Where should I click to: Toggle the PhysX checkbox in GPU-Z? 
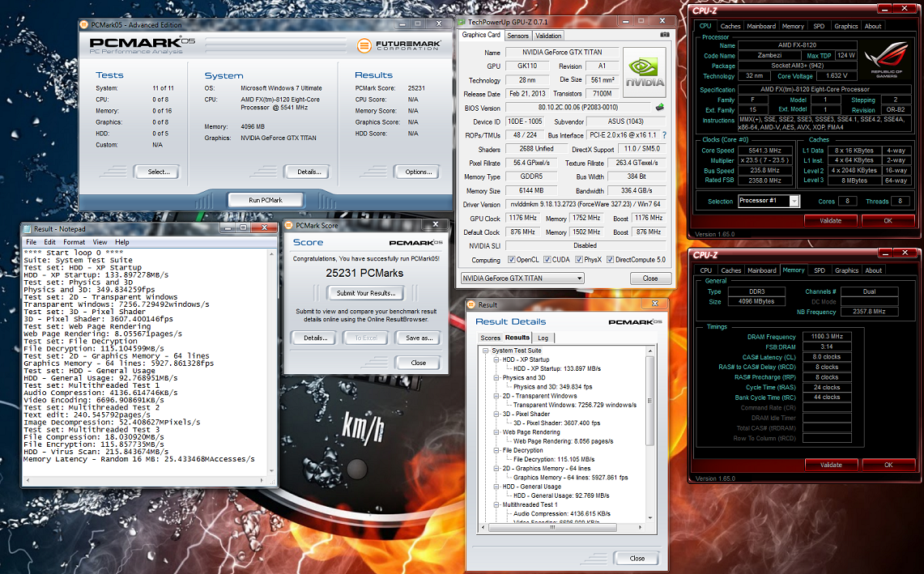579,259
